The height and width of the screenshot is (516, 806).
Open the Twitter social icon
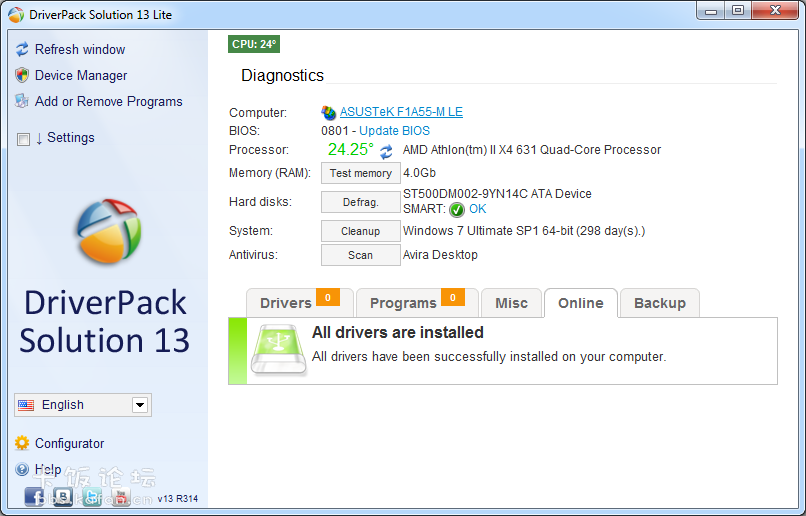(92, 497)
